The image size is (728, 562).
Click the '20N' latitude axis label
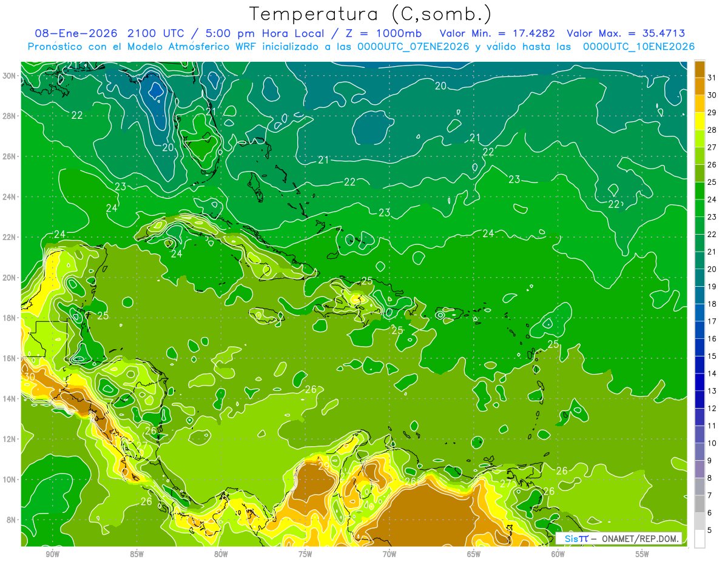[x=9, y=277]
